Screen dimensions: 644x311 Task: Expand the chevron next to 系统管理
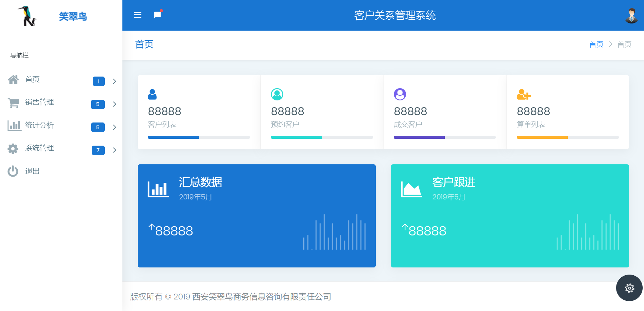(x=115, y=150)
